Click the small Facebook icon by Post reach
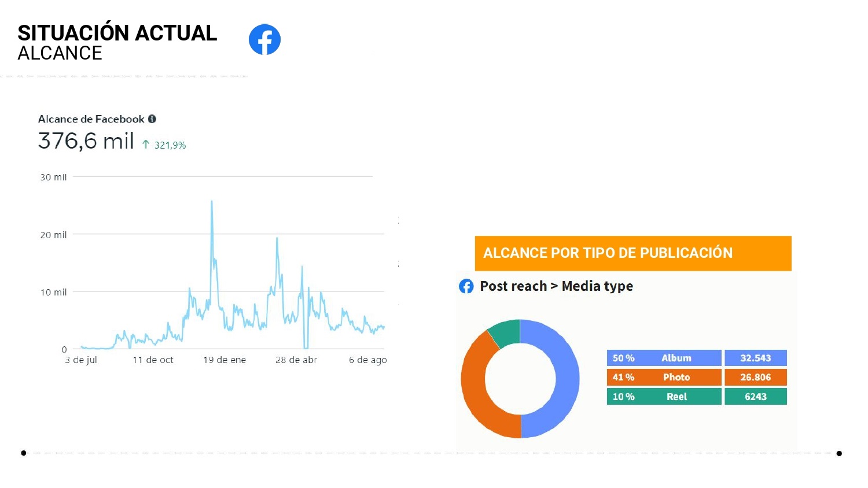The image size is (868, 488). tap(466, 286)
